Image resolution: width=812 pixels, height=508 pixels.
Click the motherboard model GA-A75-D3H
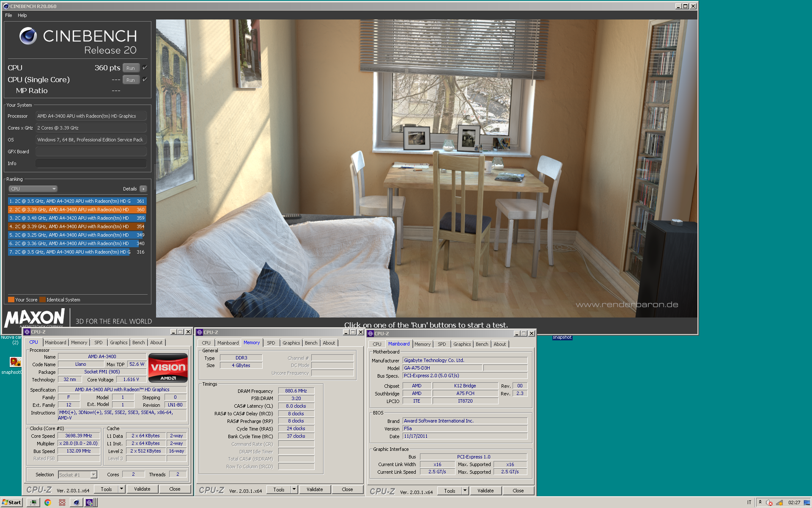(x=442, y=368)
